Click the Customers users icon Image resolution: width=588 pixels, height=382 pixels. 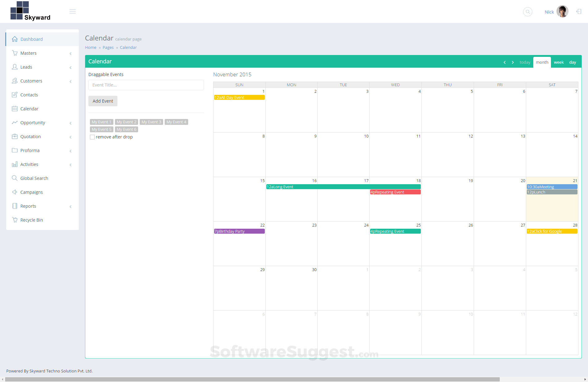(15, 81)
